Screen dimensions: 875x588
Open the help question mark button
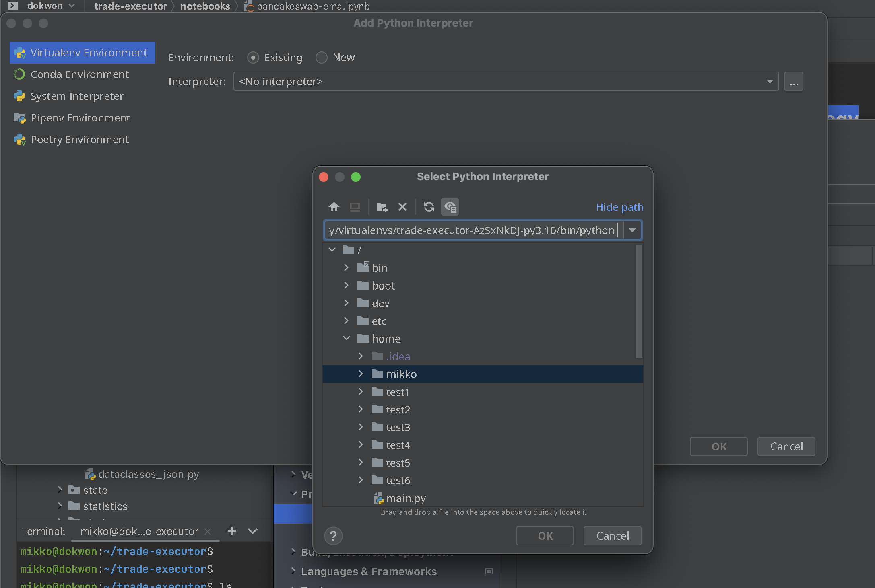333,536
